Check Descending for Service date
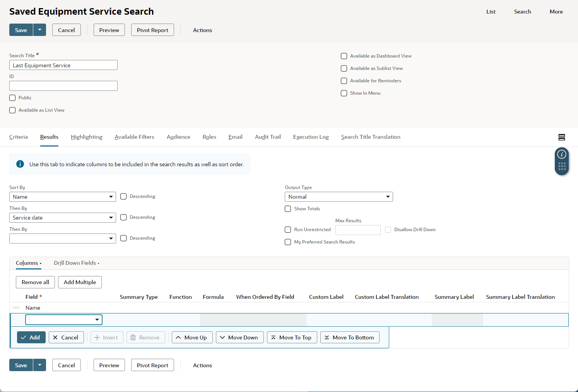This screenshot has width=578, height=392. click(x=123, y=217)
